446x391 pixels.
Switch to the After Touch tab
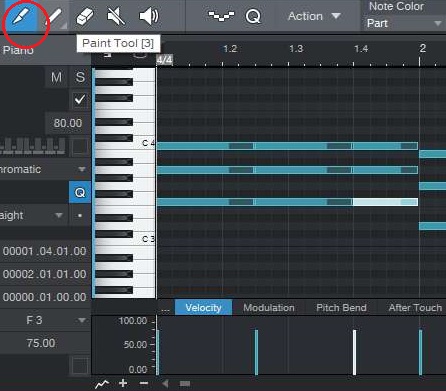(x=415, y=307)
